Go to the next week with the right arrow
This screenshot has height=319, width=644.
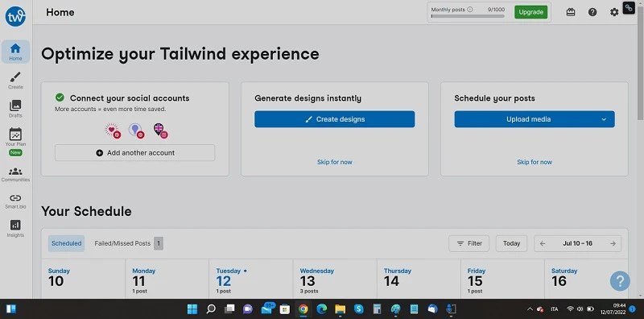pyautogui.click(x=613, y=243)
